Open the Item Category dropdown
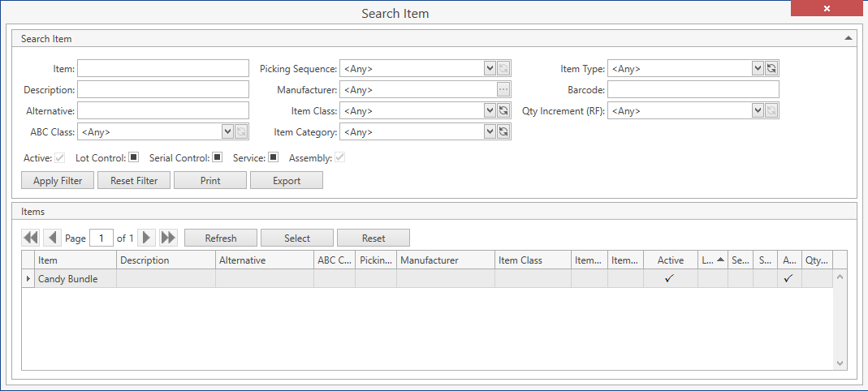868x391 pixels. pyautogui.click(x=490, y=131)
